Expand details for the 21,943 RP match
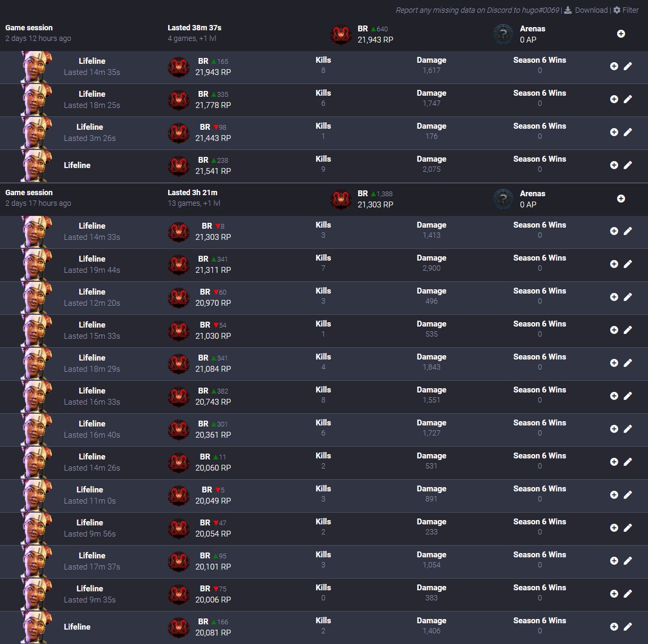The image size is (648, 644). click(614, 66)
